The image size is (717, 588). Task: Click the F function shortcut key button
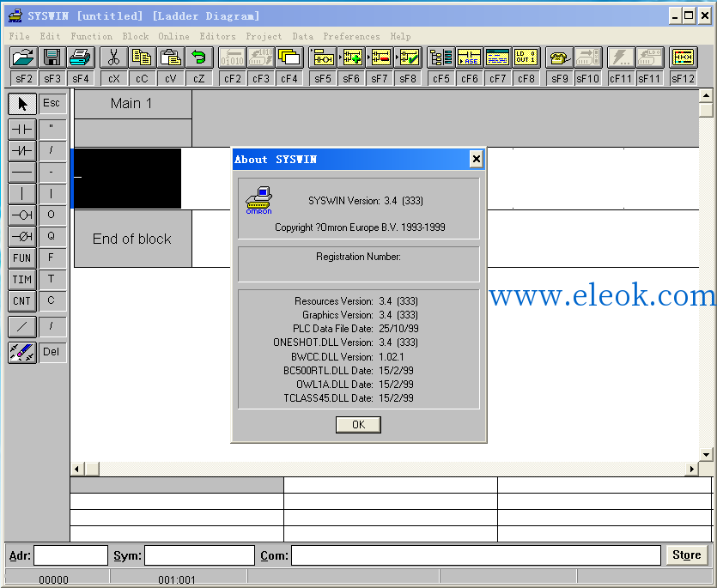tap(52, 258)
